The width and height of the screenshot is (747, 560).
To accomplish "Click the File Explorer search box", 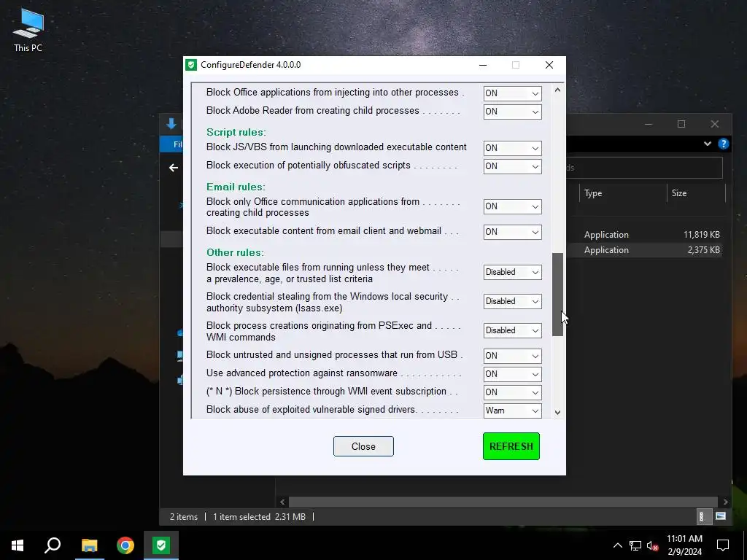I will tap(645, 168).
